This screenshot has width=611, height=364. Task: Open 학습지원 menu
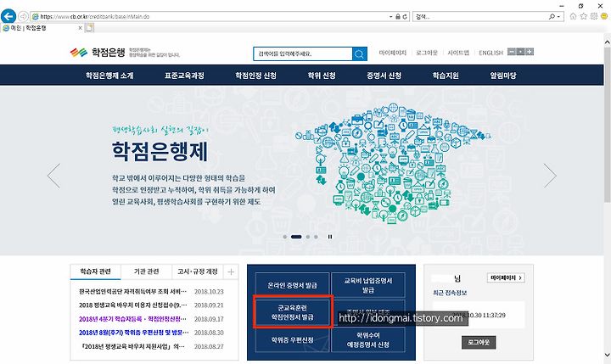pyautogui.click(x=446, y=76)
